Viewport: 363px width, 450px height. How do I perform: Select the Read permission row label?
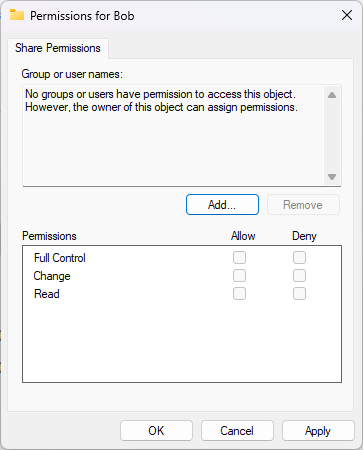(47, 294)
